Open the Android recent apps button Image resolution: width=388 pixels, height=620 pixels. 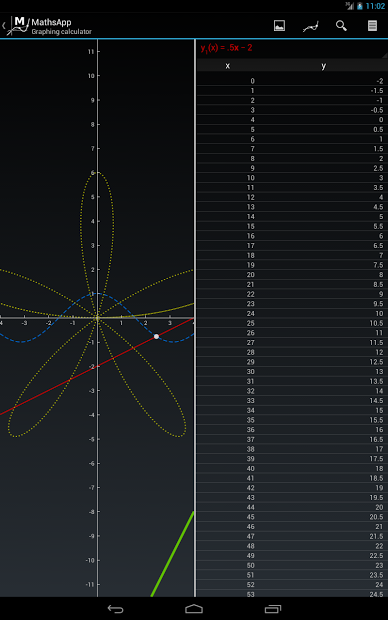coord(273,609)
